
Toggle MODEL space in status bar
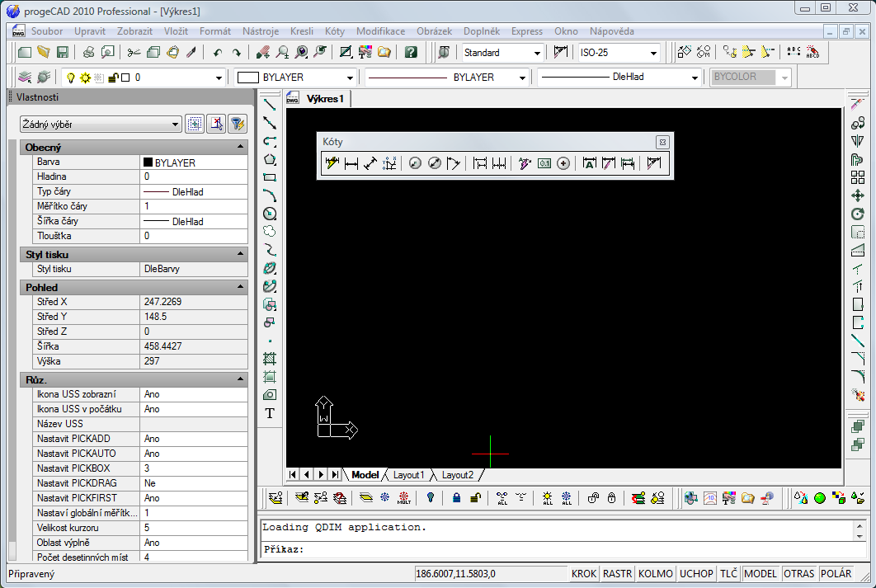point(761,573)
